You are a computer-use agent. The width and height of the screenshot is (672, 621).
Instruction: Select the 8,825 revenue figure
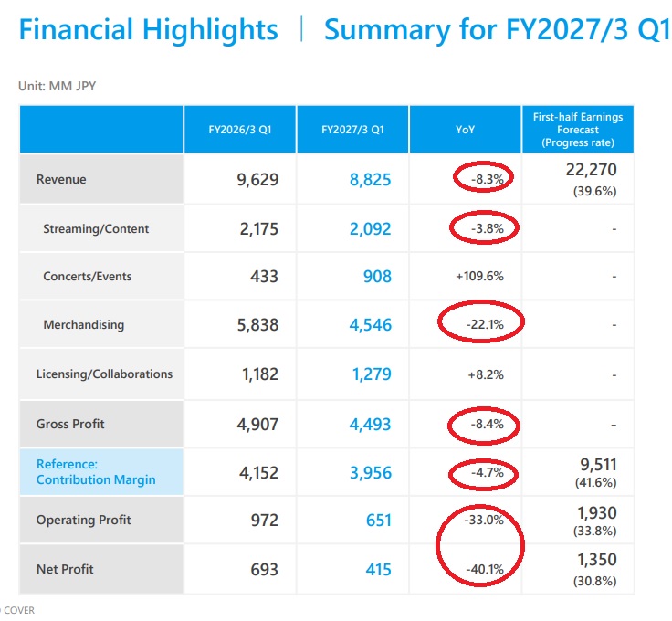pos(371,179)
